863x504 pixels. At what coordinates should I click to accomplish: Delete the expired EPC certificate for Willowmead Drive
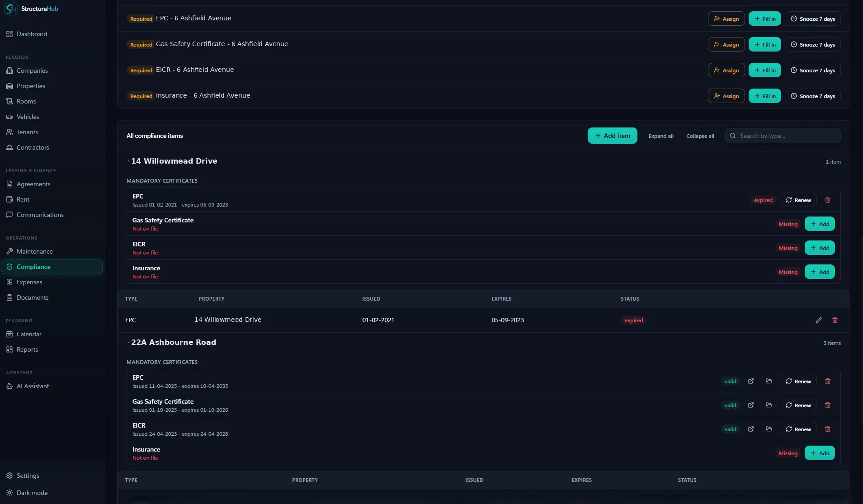coord(828,200)
